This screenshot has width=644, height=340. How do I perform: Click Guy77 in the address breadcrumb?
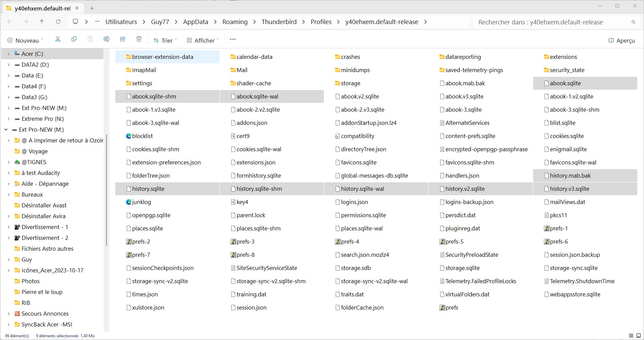(160, 22)
